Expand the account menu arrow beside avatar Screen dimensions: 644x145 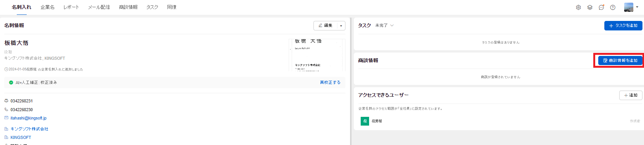tap(637, 7)
